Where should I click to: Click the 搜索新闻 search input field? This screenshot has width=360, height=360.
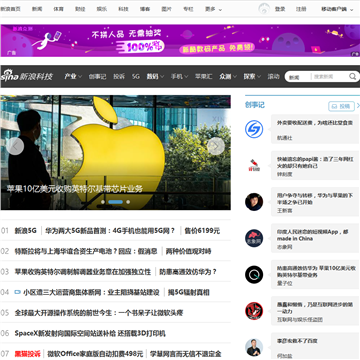point(329,77)
